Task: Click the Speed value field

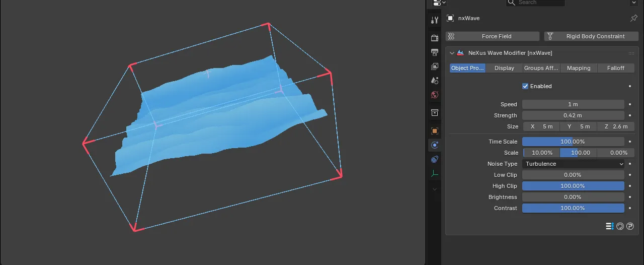Action: click(573, 104)
